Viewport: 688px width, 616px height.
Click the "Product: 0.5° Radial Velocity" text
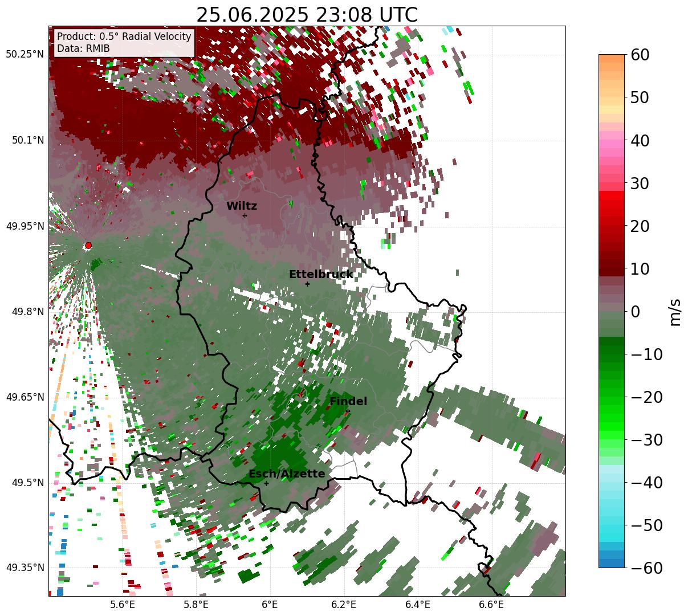pos(124,36)
